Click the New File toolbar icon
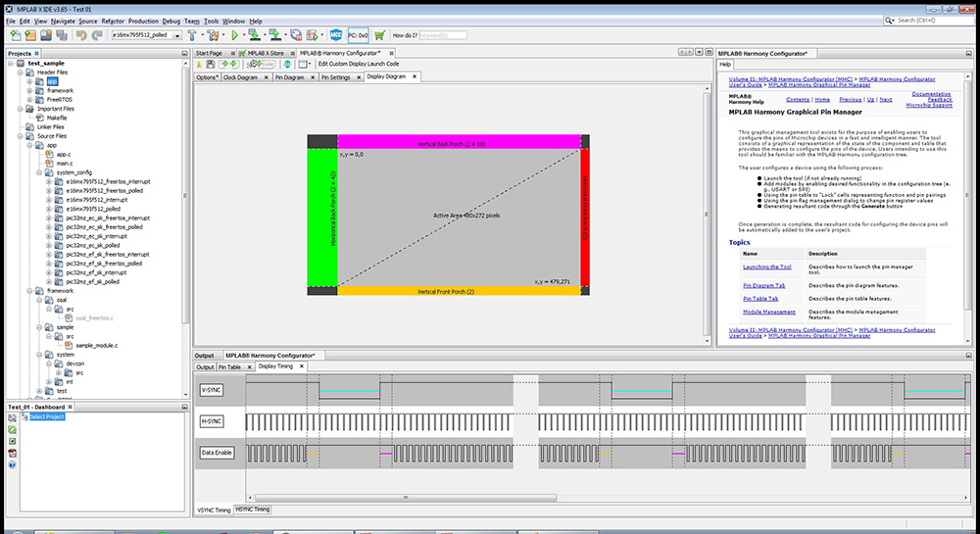The height and width of the screenshot is (534, 980). click(15, 35)
